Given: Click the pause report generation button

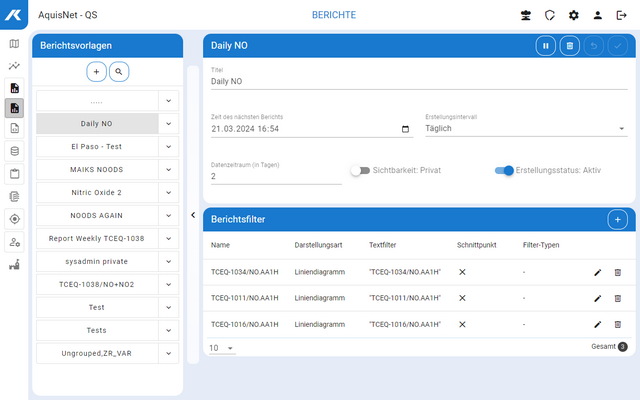Looking at the screenshot, I should tap(546, 46).
